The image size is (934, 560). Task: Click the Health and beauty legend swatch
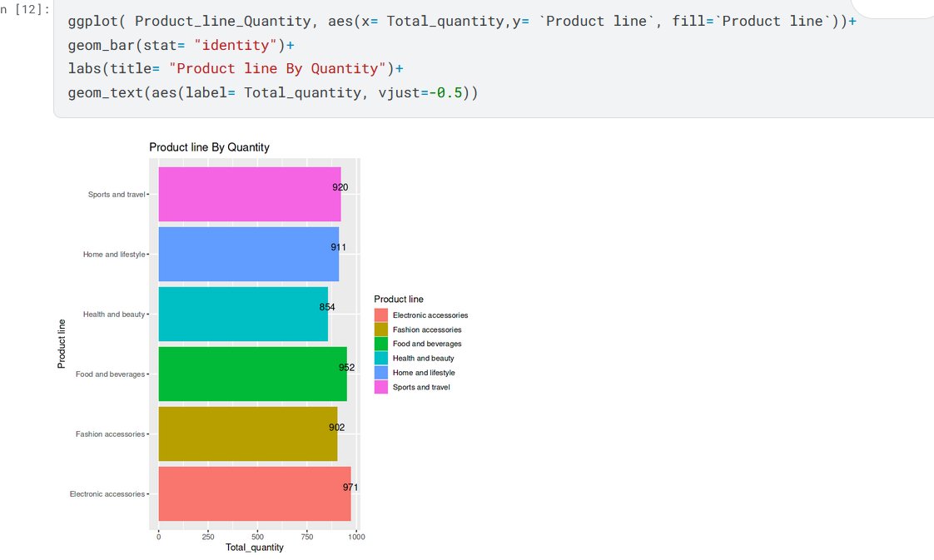click(381, 359)
